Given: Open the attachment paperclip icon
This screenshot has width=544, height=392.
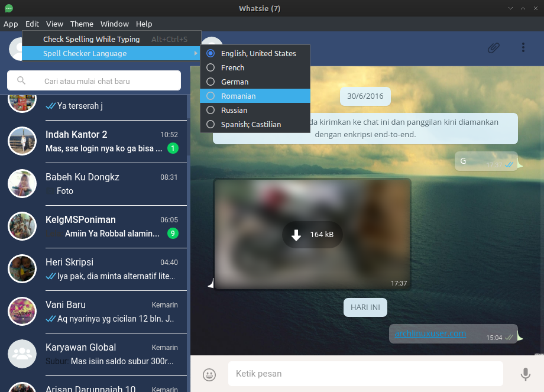Looking at the screenshot, I should [493, 48].
